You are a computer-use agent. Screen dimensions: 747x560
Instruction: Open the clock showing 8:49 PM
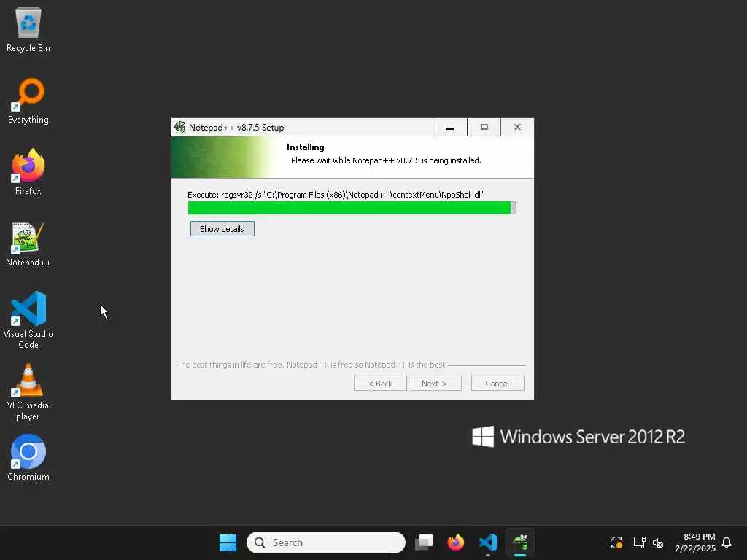[x=695, y=542]
